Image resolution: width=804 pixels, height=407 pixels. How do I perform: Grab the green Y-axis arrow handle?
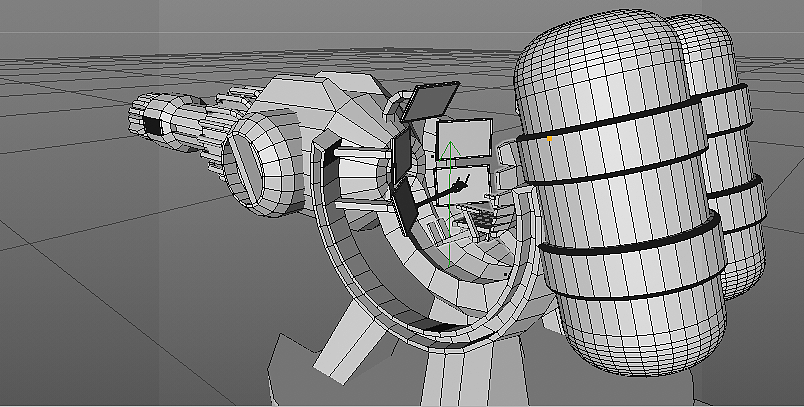coord(450,148)
